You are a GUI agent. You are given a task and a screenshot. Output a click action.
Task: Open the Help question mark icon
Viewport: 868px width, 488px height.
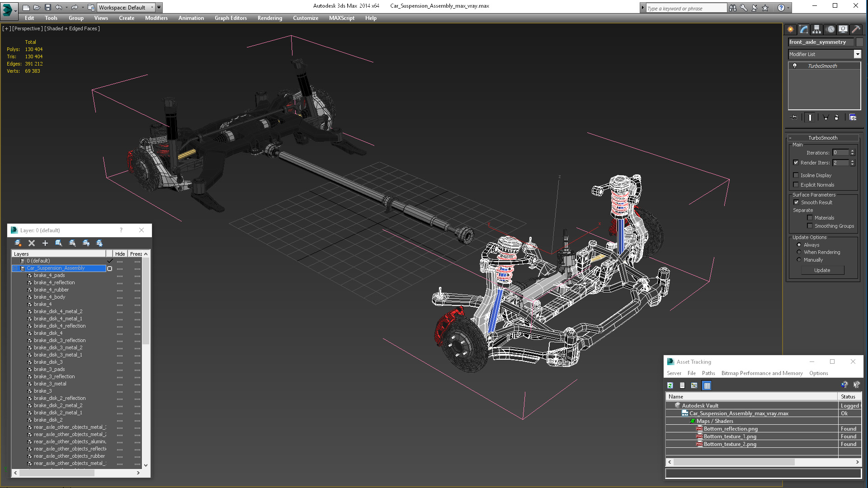point(781,8)
